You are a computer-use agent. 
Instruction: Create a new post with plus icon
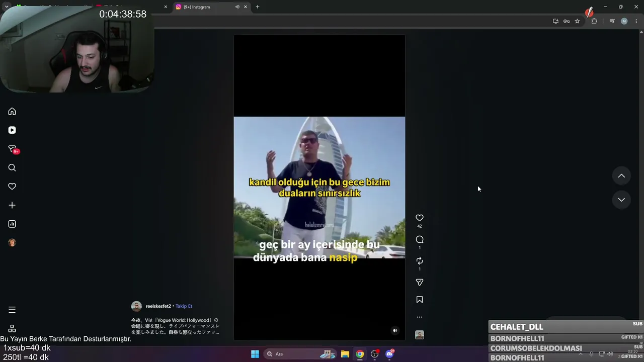pyautogui.click(x=12, y=205)
